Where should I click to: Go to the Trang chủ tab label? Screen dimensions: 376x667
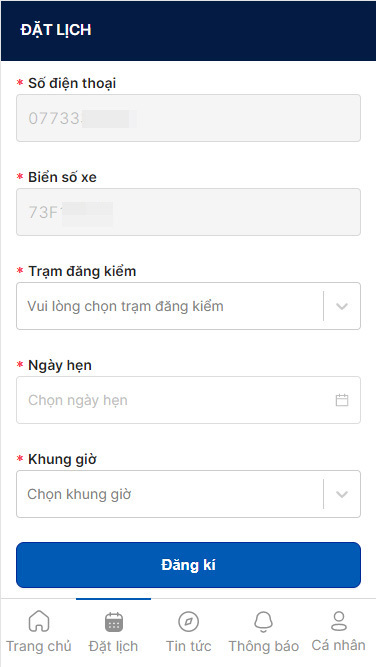point(39,647)
